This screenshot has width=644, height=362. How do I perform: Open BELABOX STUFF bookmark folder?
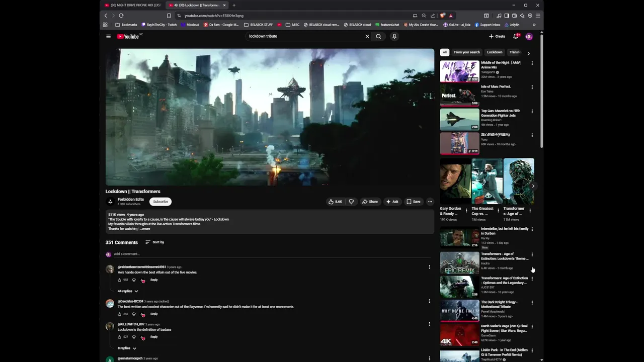point(258,25)
